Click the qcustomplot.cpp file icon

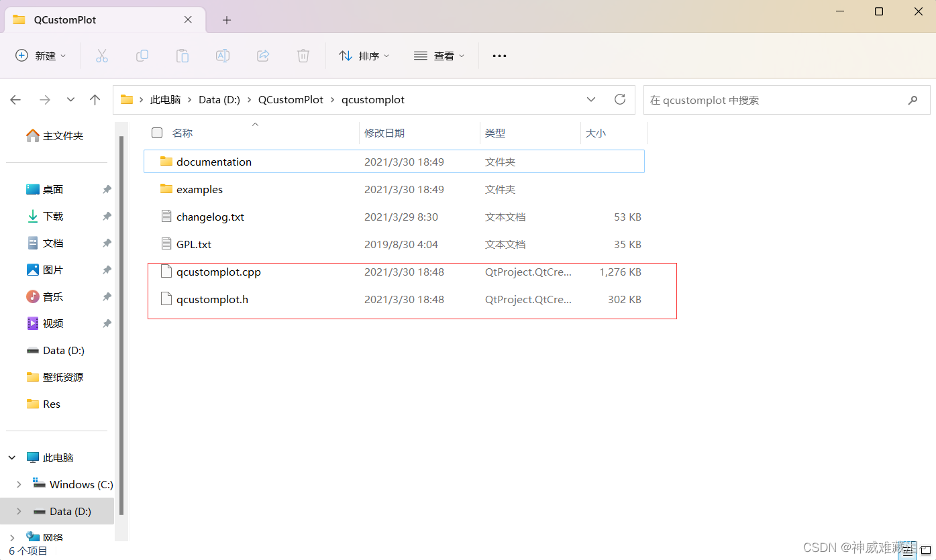click(166, 272)
